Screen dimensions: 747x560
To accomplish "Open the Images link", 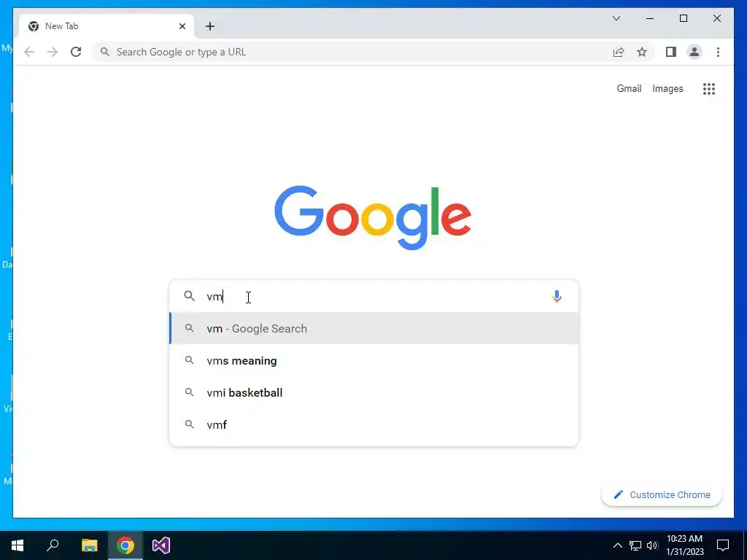I will coord(667,88).
